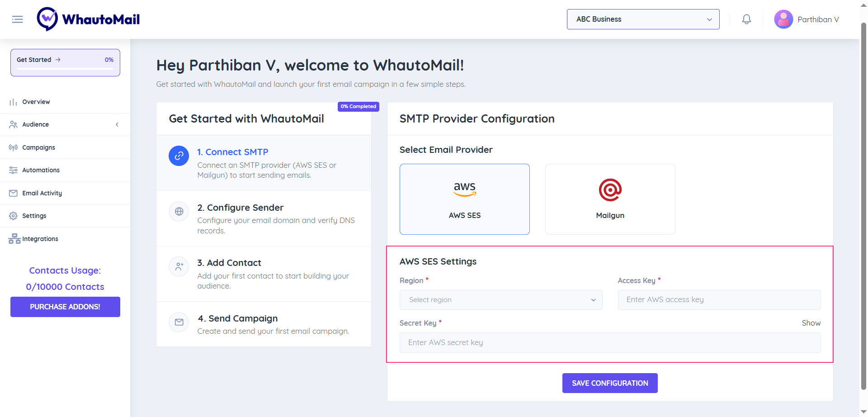Open the Integrations section
Screen dimensions: 868x417
point(40,239)
